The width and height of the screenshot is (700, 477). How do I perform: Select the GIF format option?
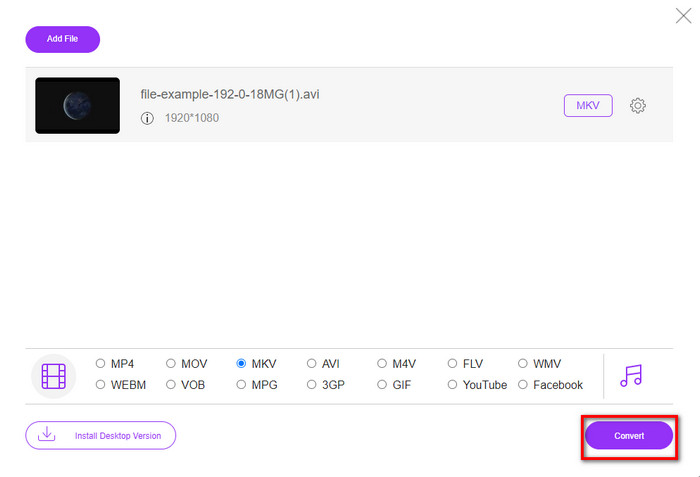click(383, 385)
